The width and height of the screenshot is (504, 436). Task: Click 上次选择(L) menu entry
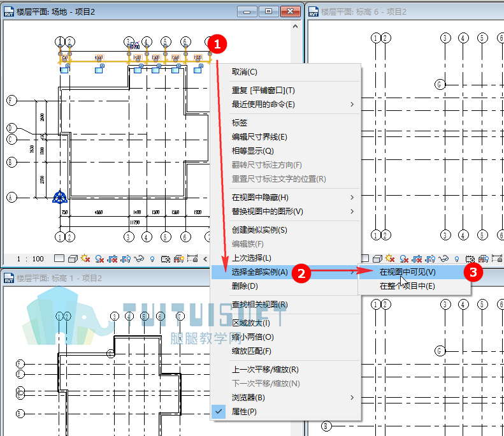tap(285, 258)
